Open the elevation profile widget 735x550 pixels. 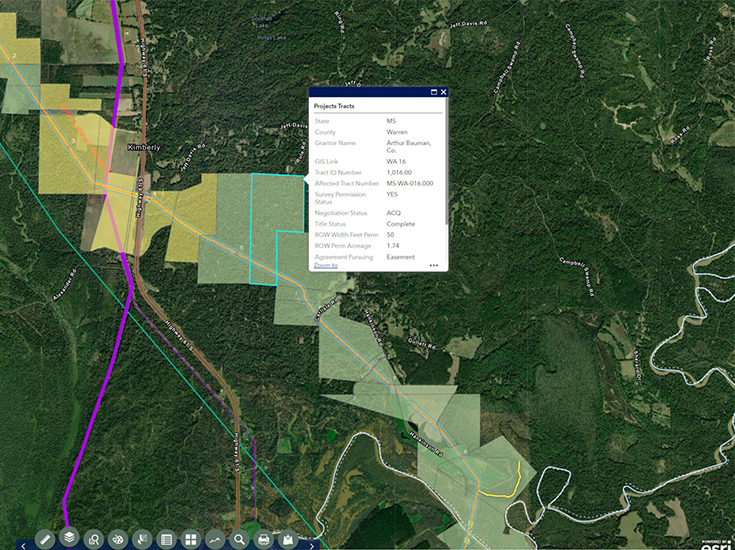[215, 539]
